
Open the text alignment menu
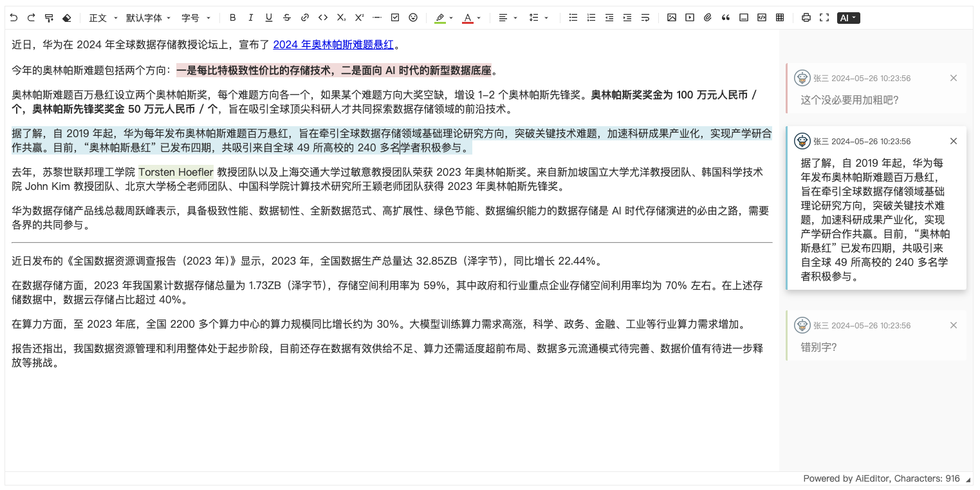click(508, 18)
